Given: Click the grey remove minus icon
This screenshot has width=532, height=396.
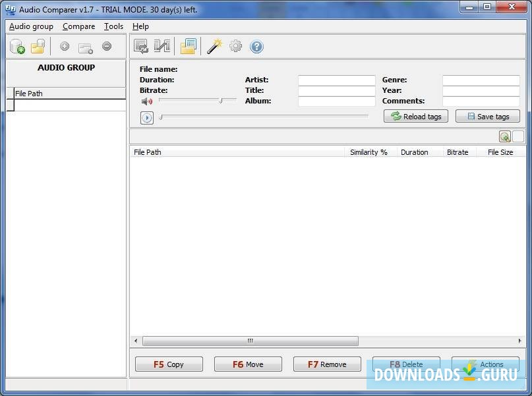Looking at the screenshot, I should 107,46.
